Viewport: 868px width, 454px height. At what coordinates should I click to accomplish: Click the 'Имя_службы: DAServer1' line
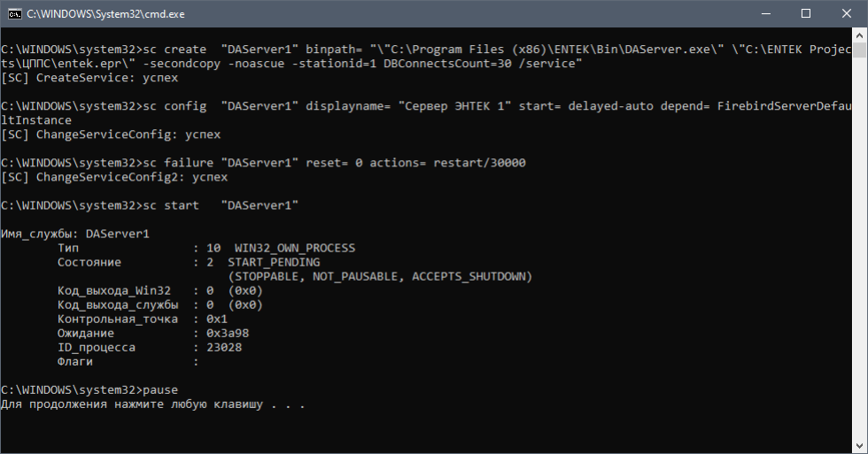click(75, 235)
